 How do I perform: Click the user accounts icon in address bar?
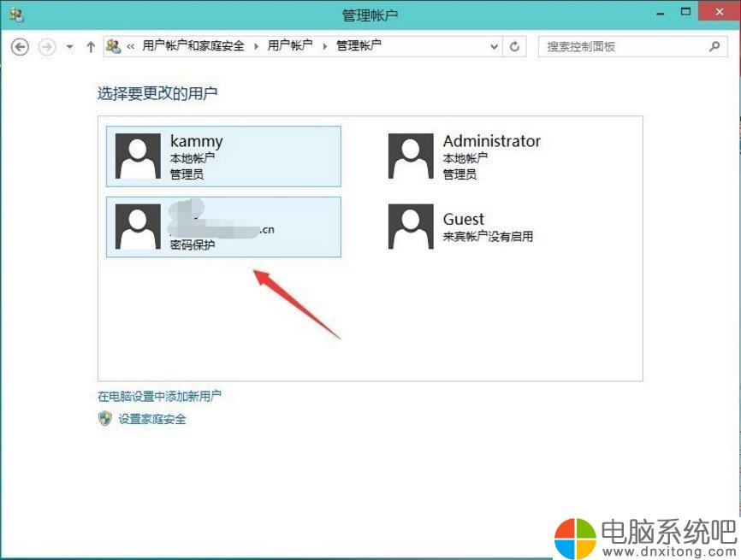click(114, 46)
